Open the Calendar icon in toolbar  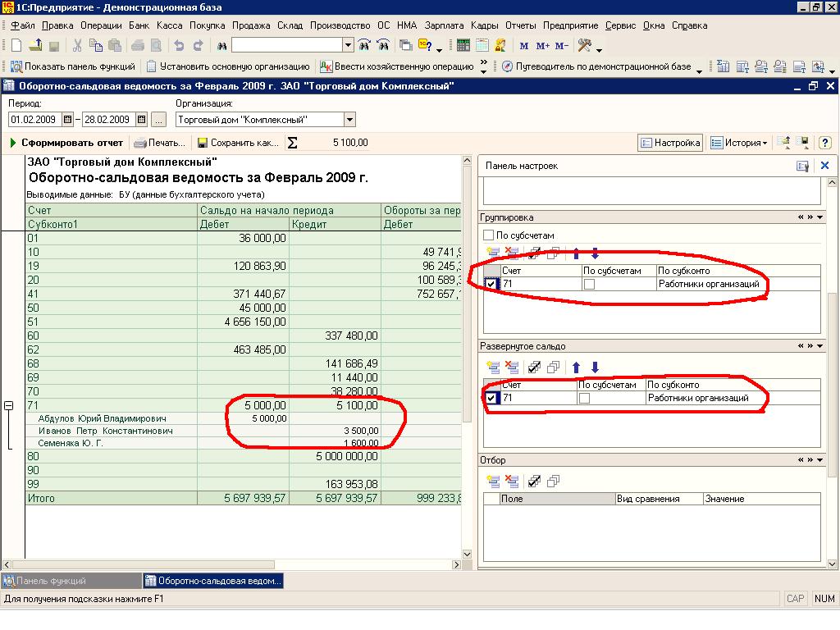(482, 46)
